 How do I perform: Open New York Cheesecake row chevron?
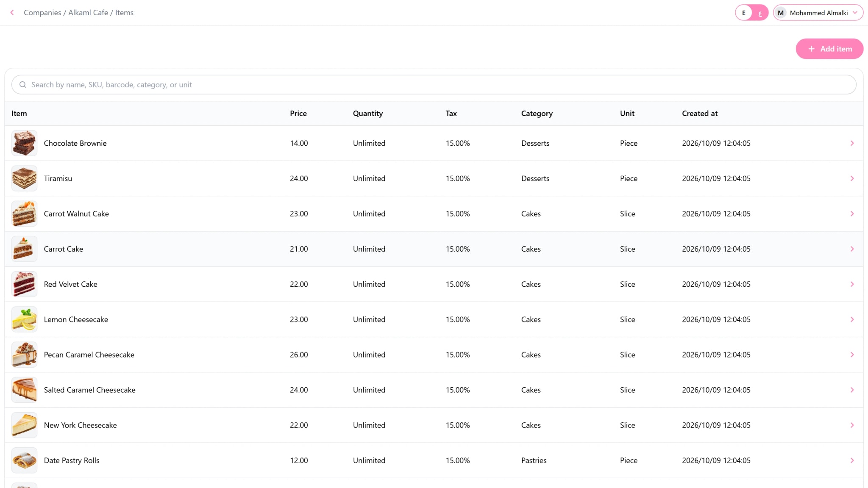pyautogui.click(x=852, y=425)
